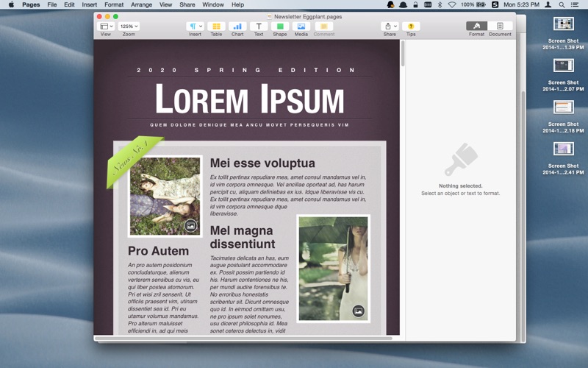Open the Share toolbar dropdown
This screenshot has height=368, width=588.
click(x=390, y=26)
